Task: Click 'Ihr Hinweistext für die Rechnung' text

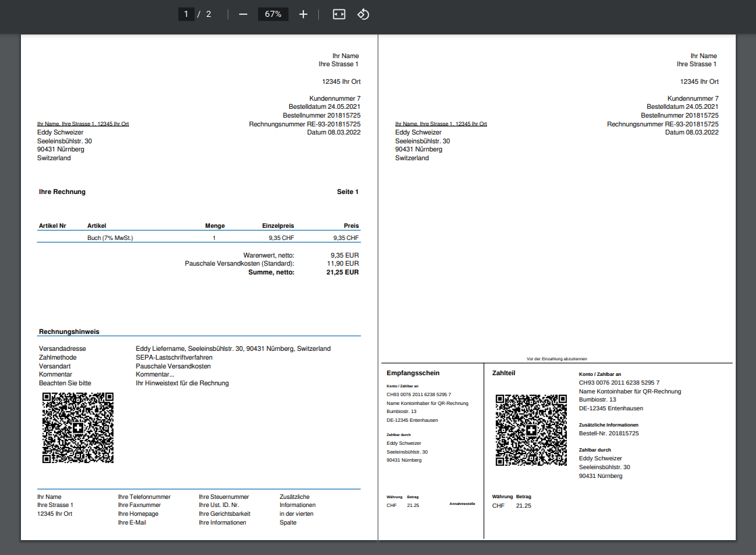Action: pos(182,383)
